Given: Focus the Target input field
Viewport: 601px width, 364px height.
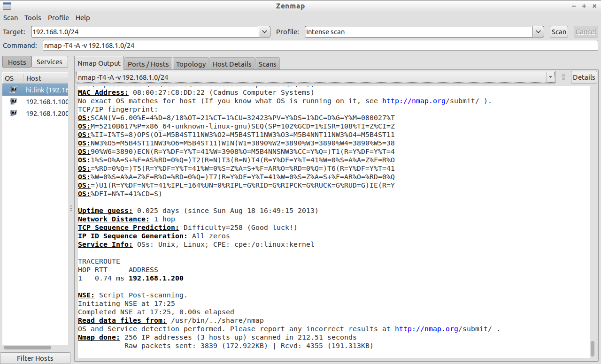Looking at the screenshot, I should coord(145,32).
